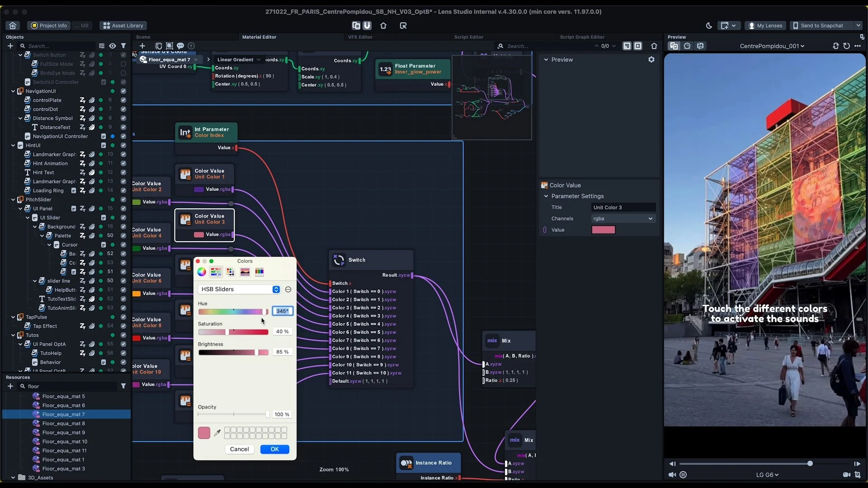Toggle Objects panel eye visibility filter

pyautogui.click(x=113, y=46)
